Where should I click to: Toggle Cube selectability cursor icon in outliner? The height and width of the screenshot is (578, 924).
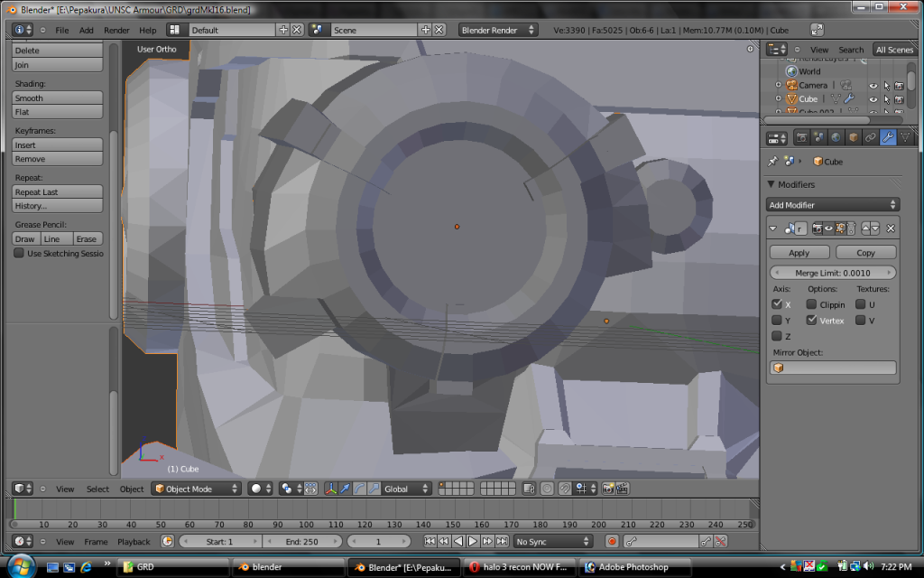[886, 99]
